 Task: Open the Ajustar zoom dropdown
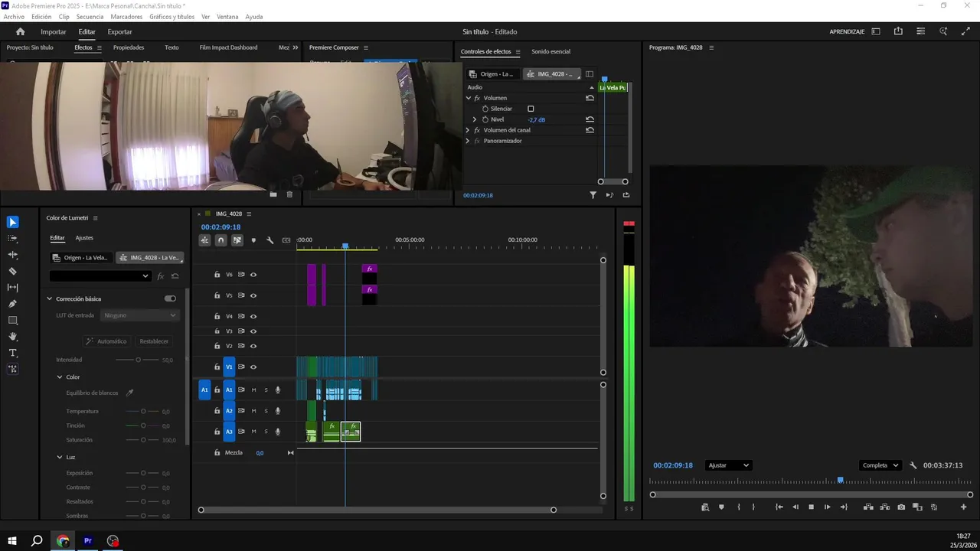728,465
